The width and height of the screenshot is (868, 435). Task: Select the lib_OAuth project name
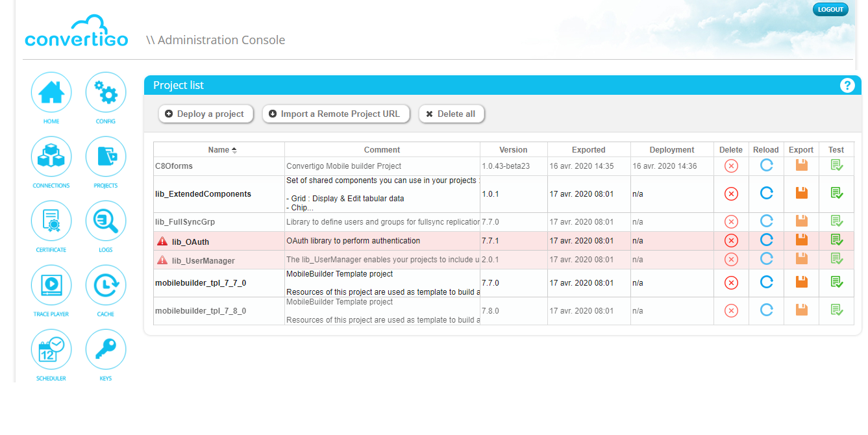[190, 242]
